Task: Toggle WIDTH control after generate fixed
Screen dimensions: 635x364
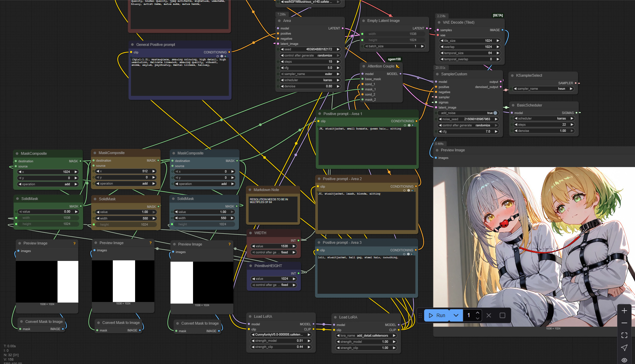Action: tap(274, 252)
